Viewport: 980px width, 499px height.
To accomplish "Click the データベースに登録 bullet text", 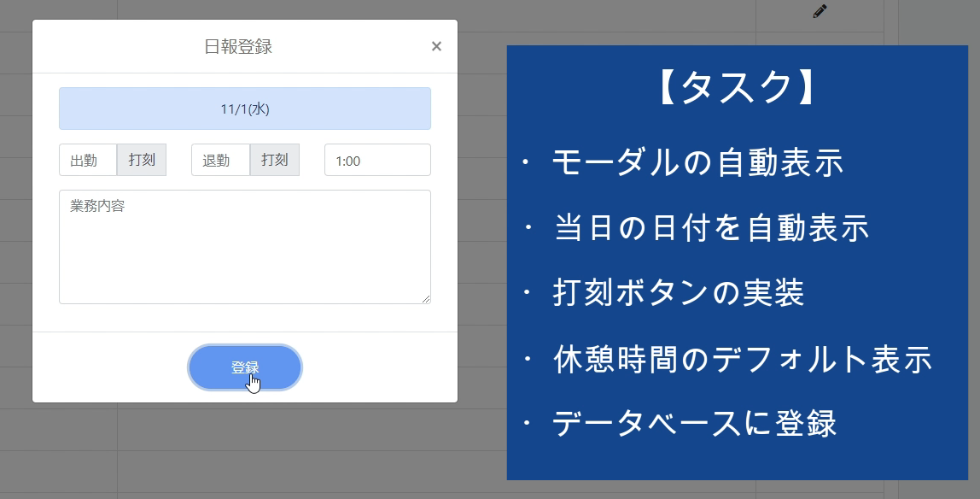I will [x=694, y=423].
